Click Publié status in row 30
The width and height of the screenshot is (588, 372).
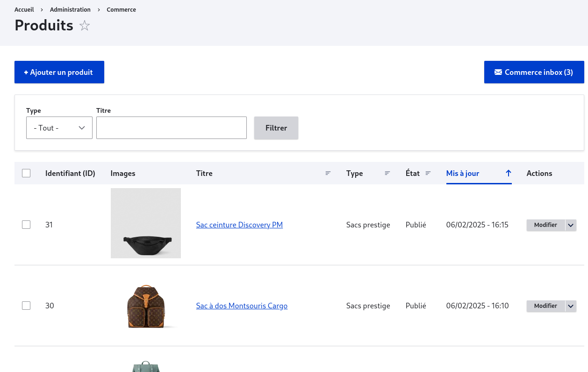416,306
